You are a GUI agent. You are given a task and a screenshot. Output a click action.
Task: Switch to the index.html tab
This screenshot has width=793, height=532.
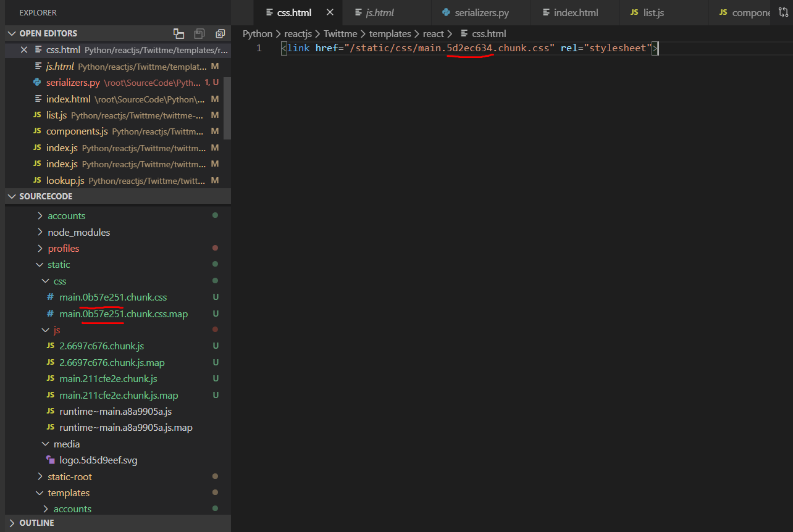576,13
